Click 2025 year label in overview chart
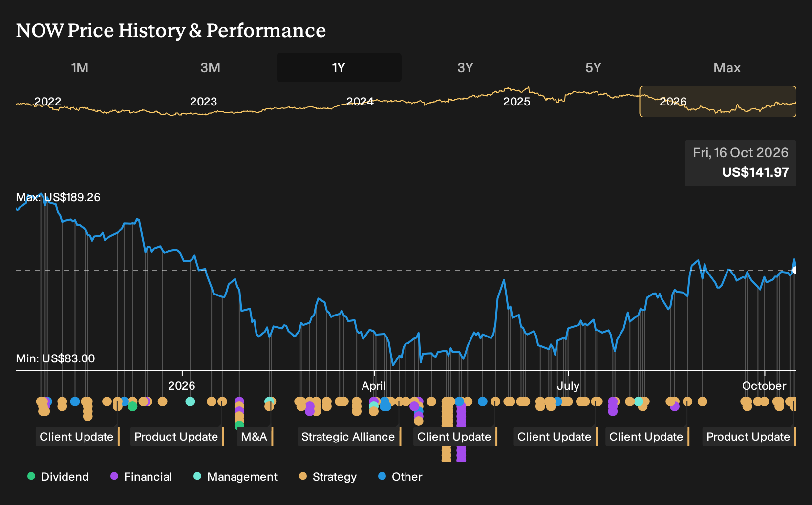Screen dimensions: 812x505 (x=516, y=102)
